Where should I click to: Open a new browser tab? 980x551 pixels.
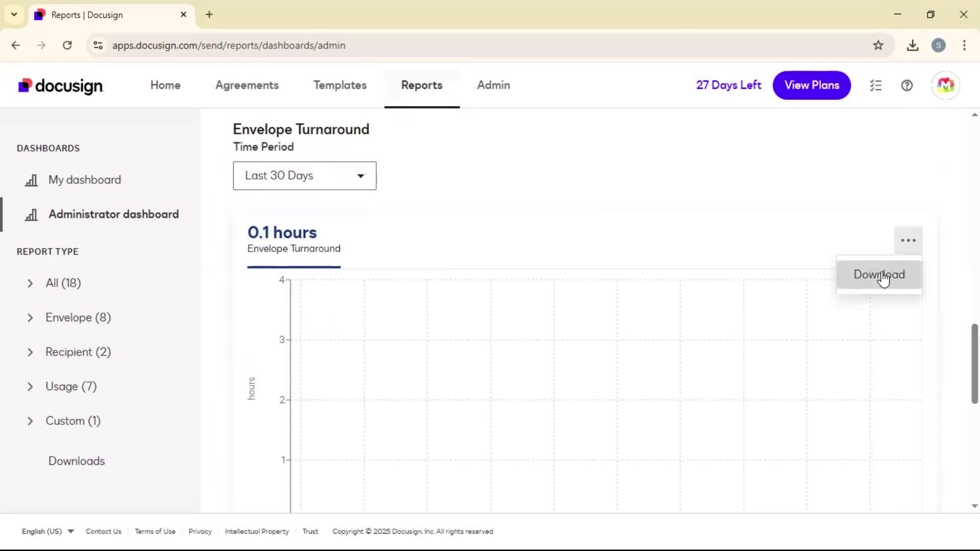209,14
